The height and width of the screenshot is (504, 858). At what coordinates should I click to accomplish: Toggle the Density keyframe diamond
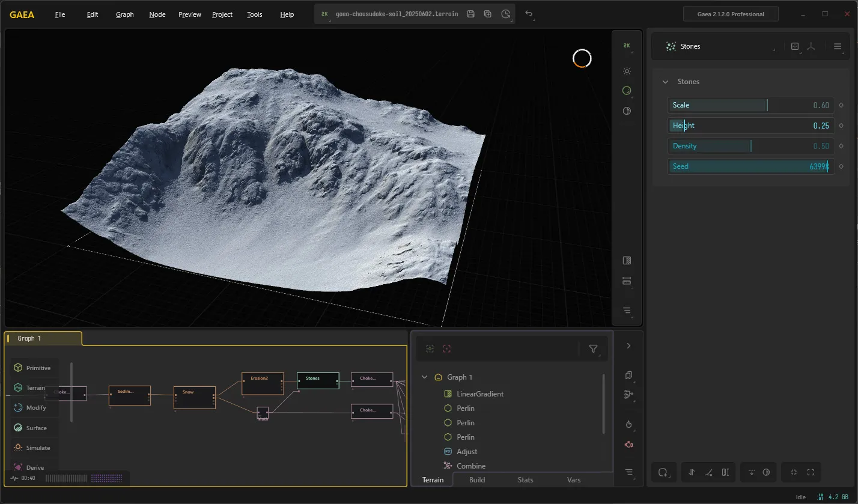[841, 146]
